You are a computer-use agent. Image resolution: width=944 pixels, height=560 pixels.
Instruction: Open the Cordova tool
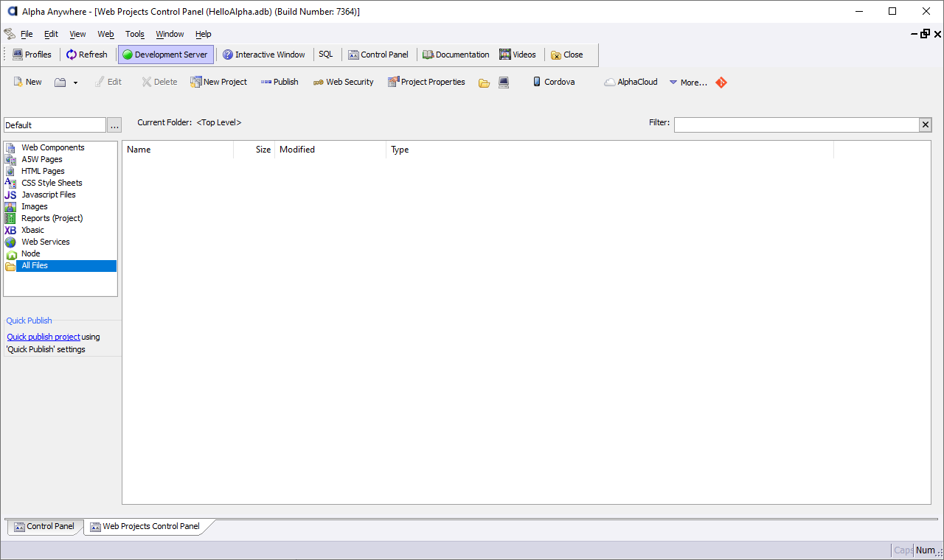tap(553, 82)
